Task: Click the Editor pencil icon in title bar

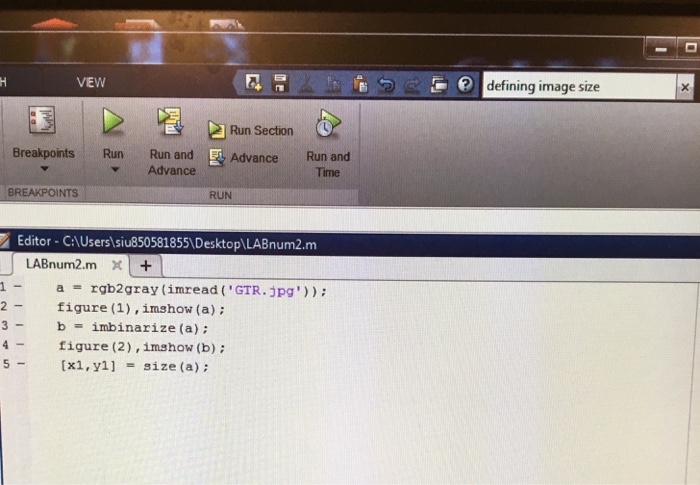Action: click(x=4, y=240)
